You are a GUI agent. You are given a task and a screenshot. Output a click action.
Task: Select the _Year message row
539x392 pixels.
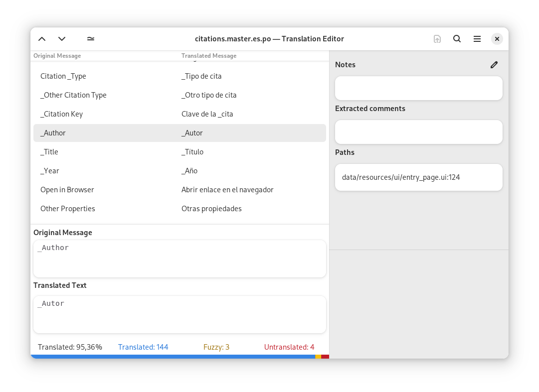180,171
